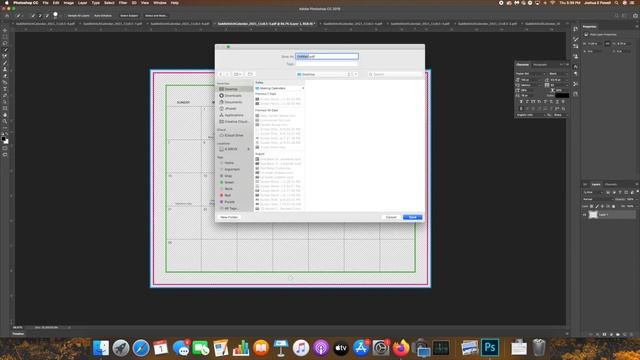Open Calendar from the dock
This screenshot has width=640, height=360.
[161, 348]
